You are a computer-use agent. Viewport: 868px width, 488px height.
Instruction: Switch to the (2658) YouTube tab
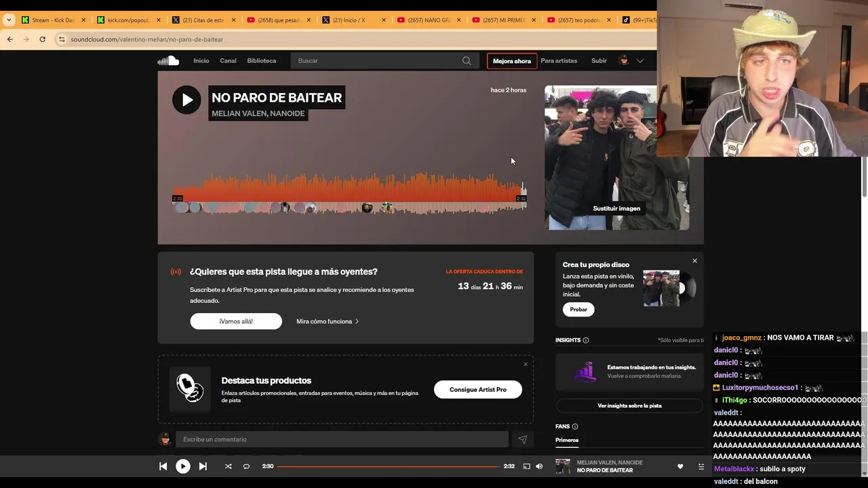279,20
